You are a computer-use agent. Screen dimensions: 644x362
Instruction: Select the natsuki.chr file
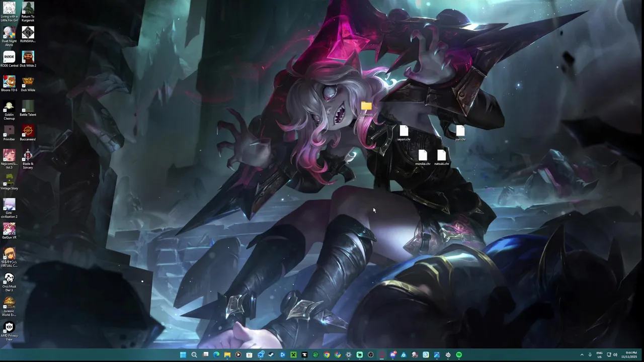pos(441,158)
